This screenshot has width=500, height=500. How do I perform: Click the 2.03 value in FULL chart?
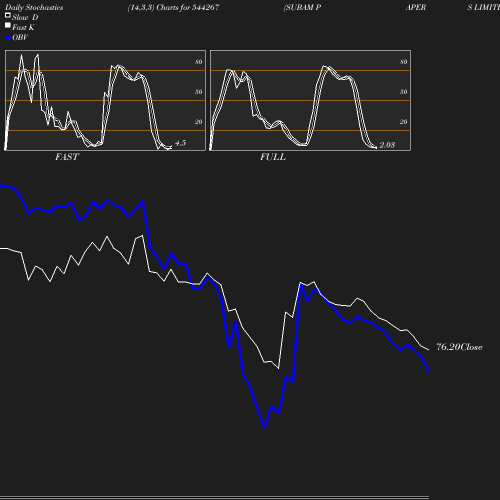[x=387, y=145]
